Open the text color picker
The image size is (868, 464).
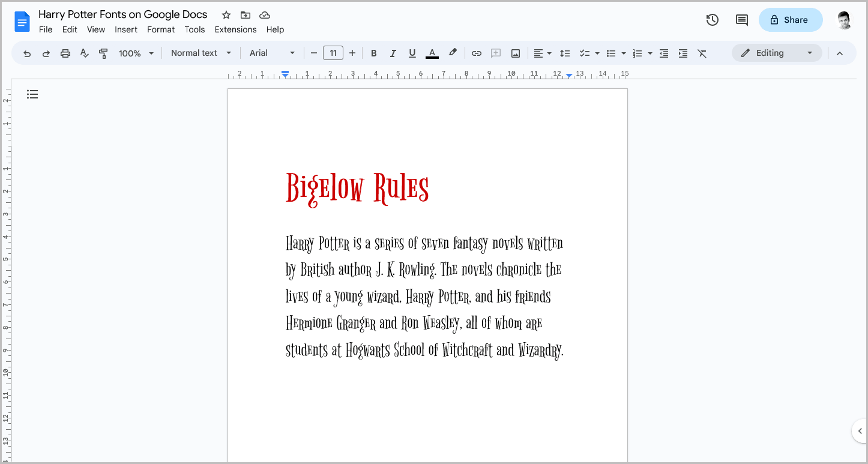coord(432,53)
